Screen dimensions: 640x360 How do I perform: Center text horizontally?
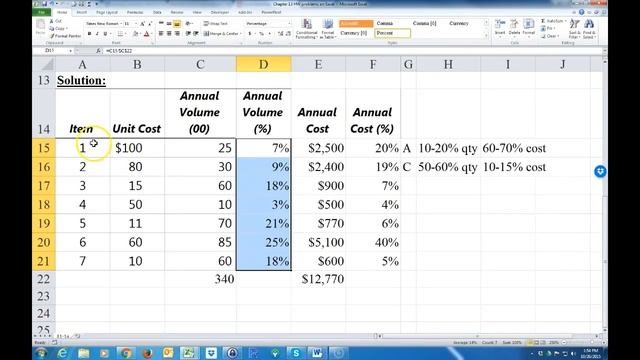pyautogui.click(x=169, y=33)
